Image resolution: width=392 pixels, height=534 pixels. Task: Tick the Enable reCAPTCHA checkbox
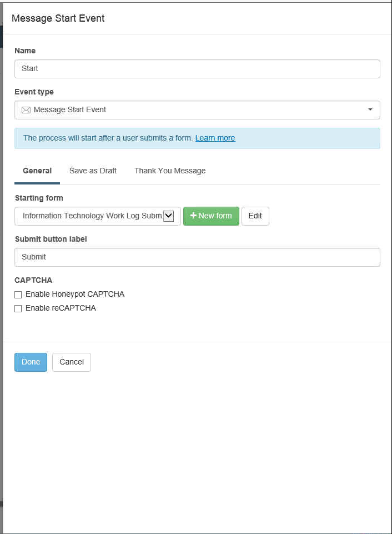click(x=18, y=308)
